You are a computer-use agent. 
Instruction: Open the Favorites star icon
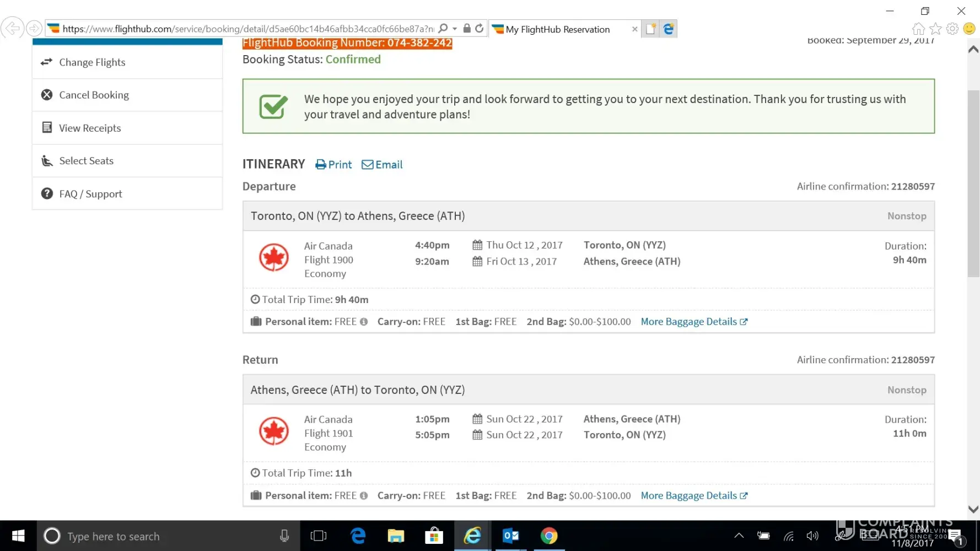click(x=935, y=29)
